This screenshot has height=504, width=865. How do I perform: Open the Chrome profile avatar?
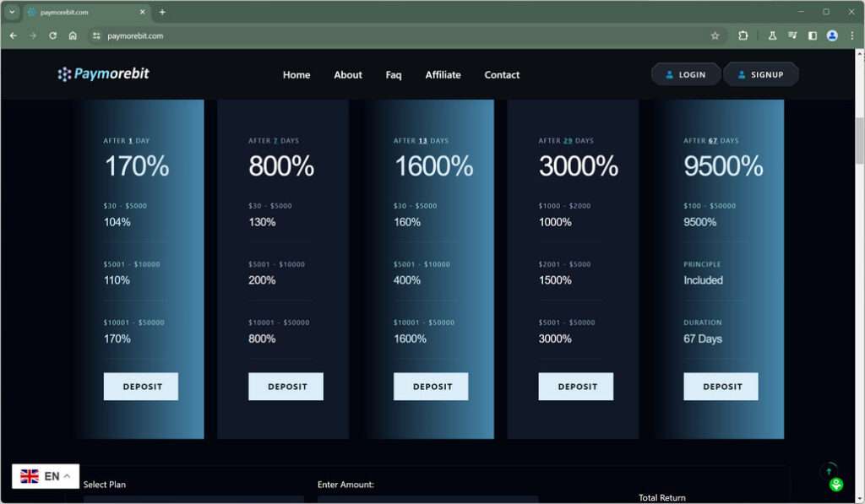(x=832, y=35)
